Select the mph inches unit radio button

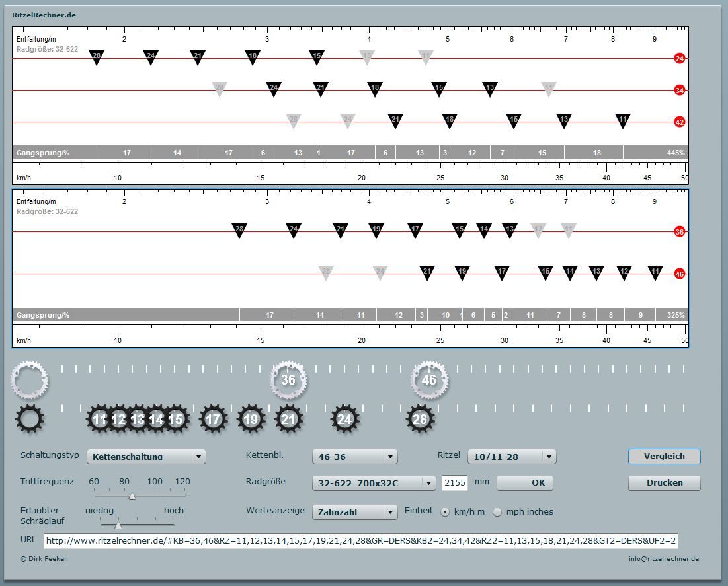(497, 511)
